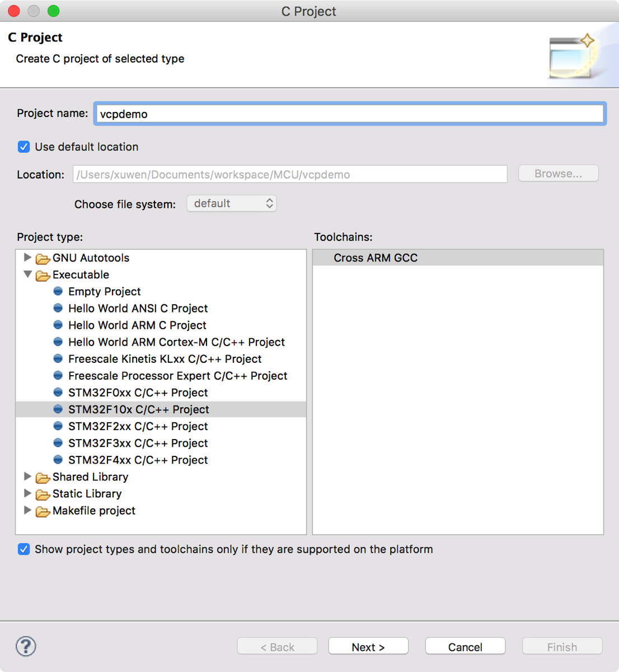Select STM32F4xx C/C++ Project label
The width and height of the screenshot is (619, 672).
tap(138, 460)
